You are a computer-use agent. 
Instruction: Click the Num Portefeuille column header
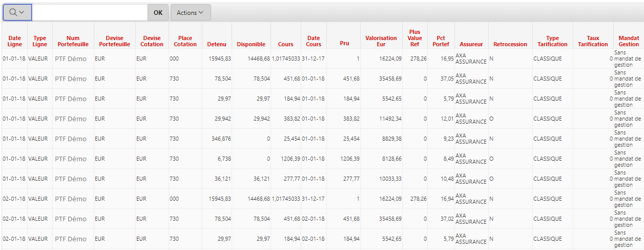(x=73, y=41)
